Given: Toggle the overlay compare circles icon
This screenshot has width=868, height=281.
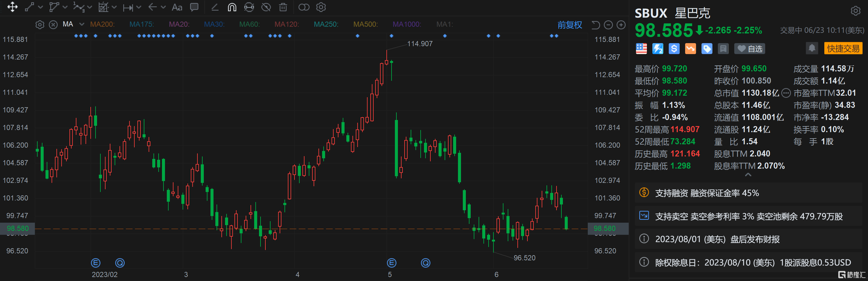Looking at the screenshot, I should pos(304,7).
